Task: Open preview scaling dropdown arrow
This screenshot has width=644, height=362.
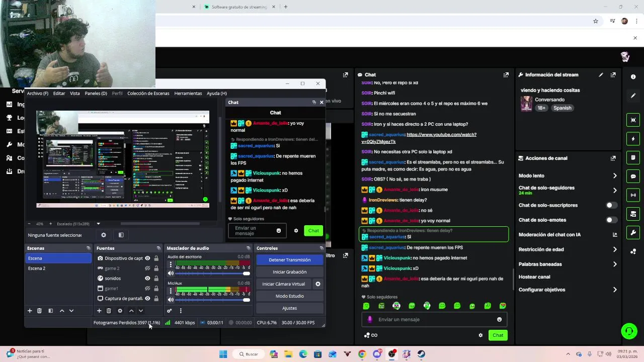Action: point(98,224)
